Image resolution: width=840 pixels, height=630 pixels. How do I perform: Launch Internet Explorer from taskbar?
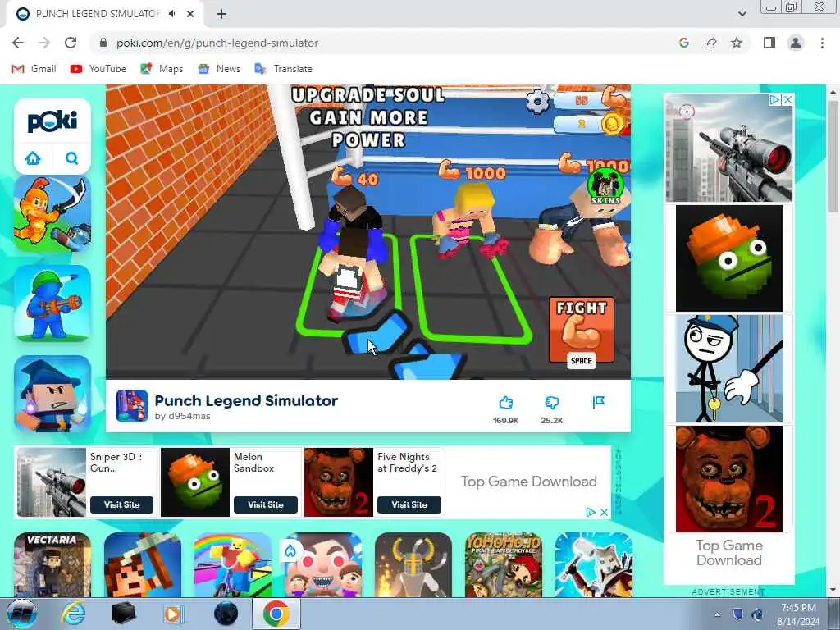[x=73, y=614]
